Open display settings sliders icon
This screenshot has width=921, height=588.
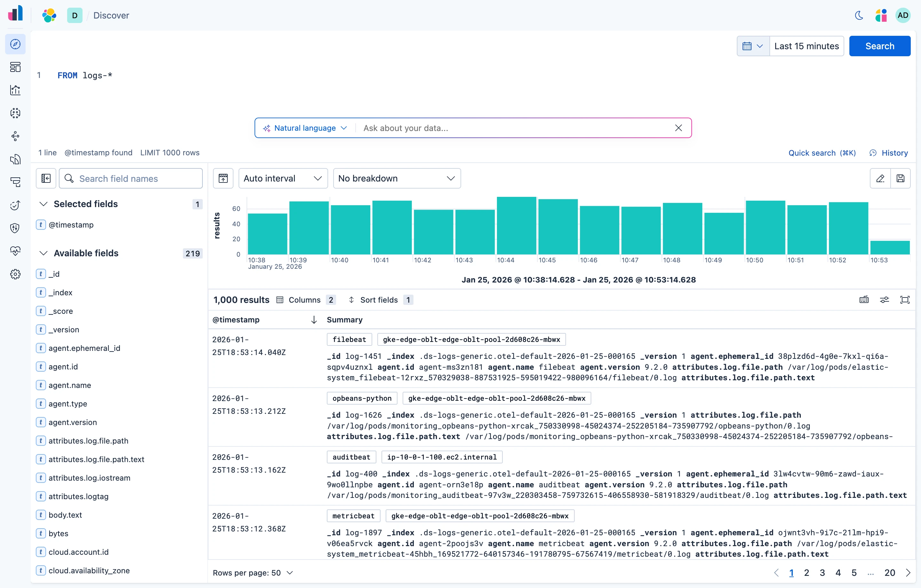tap(884, 300)
